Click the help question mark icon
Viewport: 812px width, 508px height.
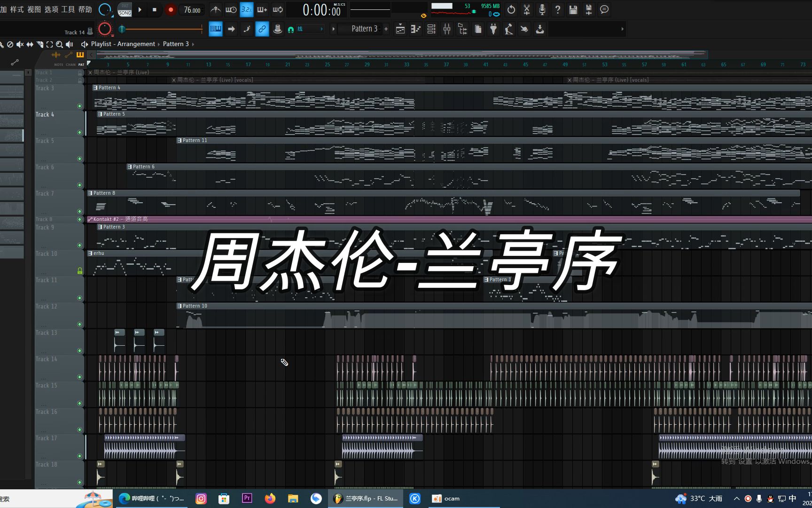558,9
